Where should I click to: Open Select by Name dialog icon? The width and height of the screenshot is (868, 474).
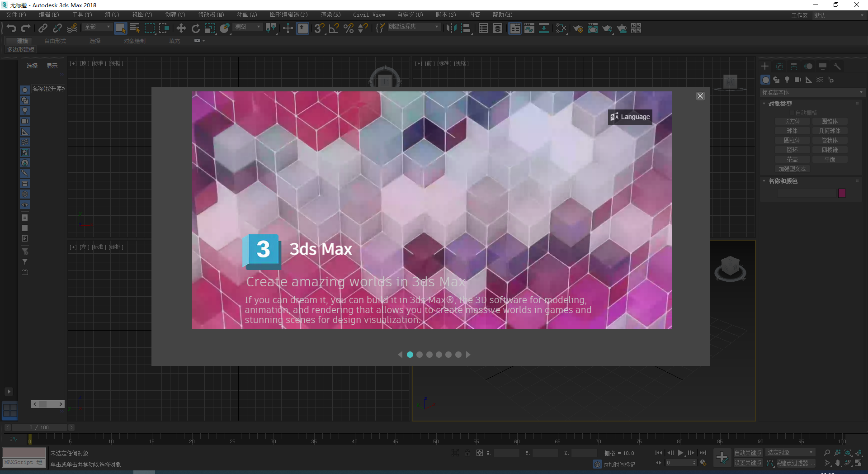click(x=134, y=28)
